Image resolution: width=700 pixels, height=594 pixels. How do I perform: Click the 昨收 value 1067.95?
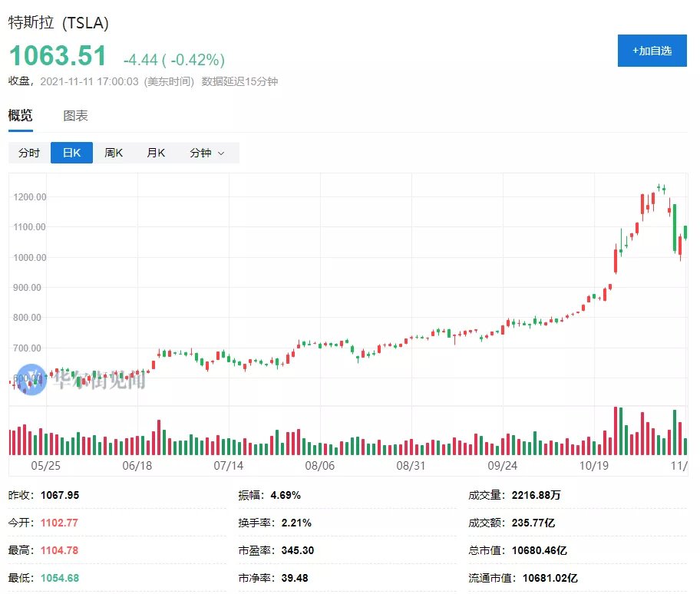coord(60,495)
